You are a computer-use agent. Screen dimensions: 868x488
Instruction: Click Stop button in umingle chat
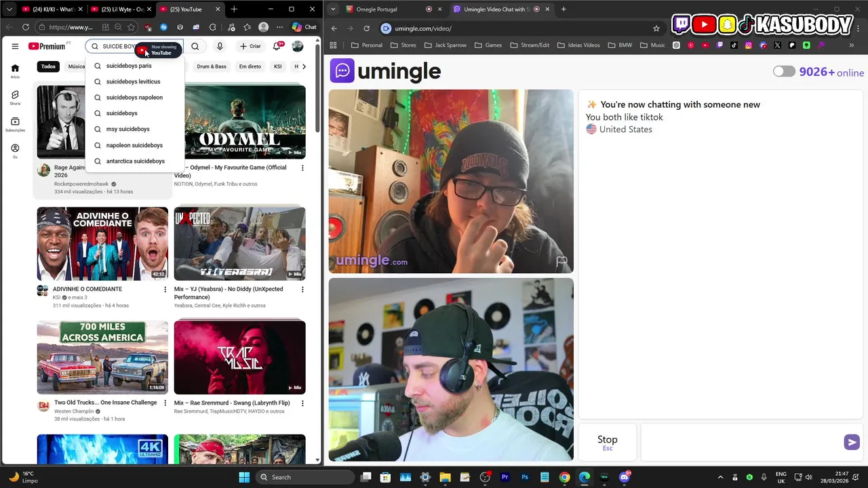[x=608, y=442]
